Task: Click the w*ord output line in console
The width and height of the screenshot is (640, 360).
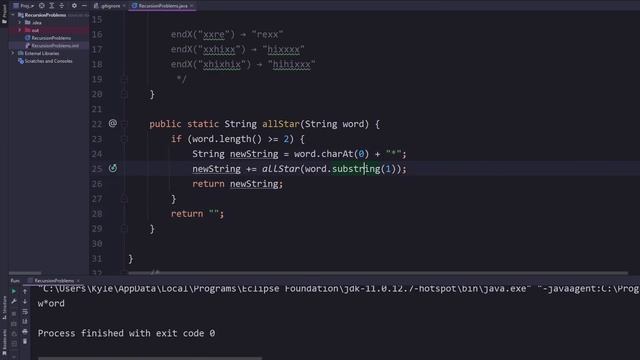Action: tap(51, 303)
